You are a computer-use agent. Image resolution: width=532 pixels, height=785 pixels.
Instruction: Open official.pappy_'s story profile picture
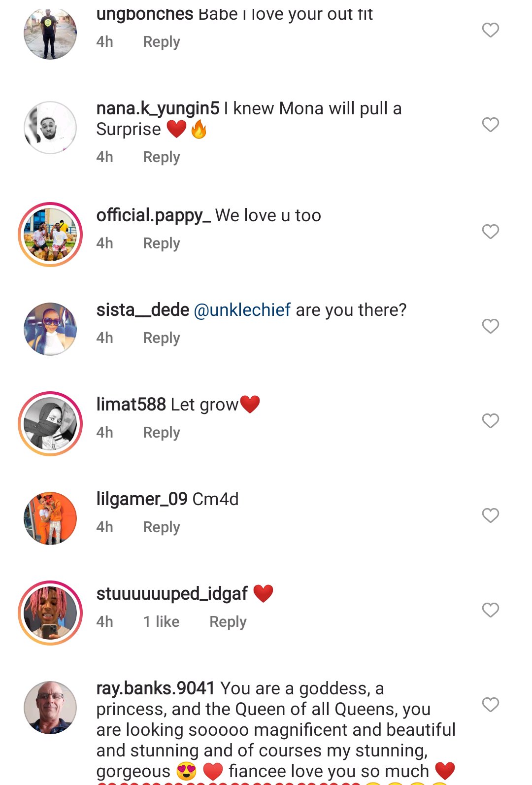point(50,235)
